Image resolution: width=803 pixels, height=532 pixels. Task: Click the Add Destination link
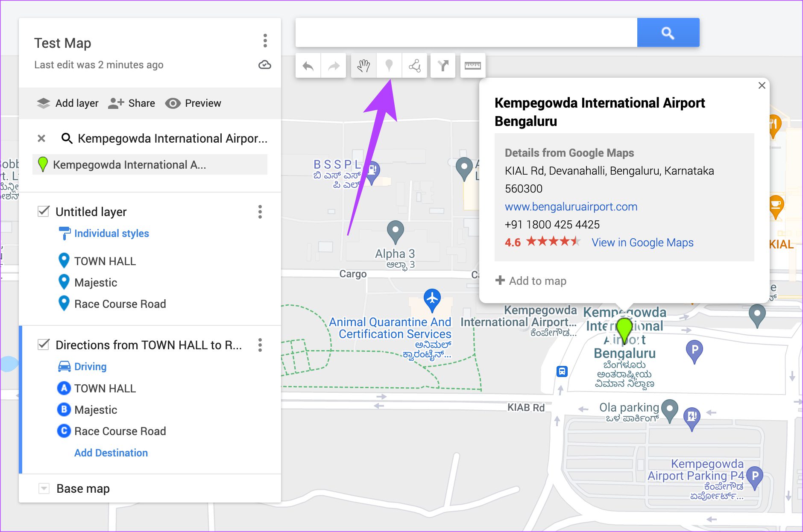tap(111, 453)
